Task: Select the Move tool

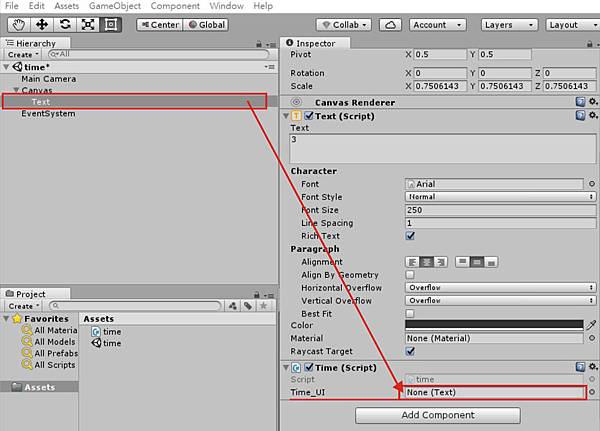Action: coord(42,25)
